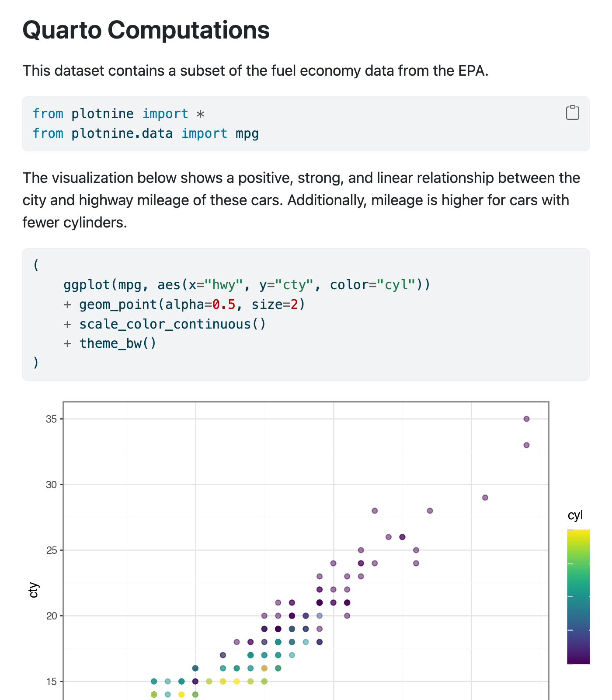Click the 25 tick label on y-axis
Screen dimensions: 612x700
click(51, 550)
